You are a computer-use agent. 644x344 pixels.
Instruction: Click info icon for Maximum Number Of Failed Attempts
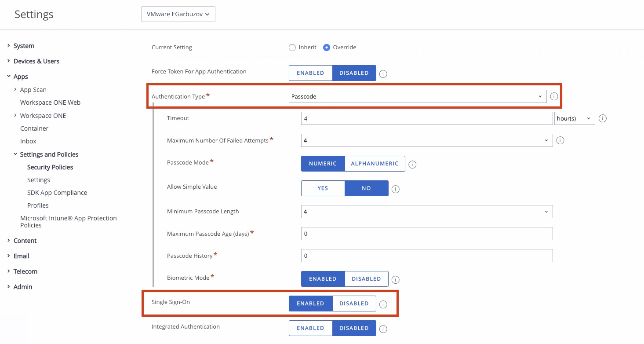(x=560, y=140)
